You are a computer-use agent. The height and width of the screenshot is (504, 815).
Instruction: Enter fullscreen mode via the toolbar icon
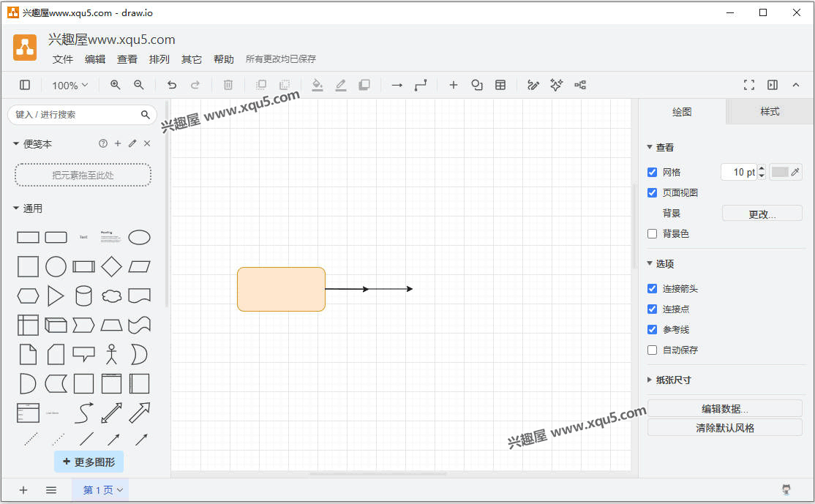pos(749,85)
